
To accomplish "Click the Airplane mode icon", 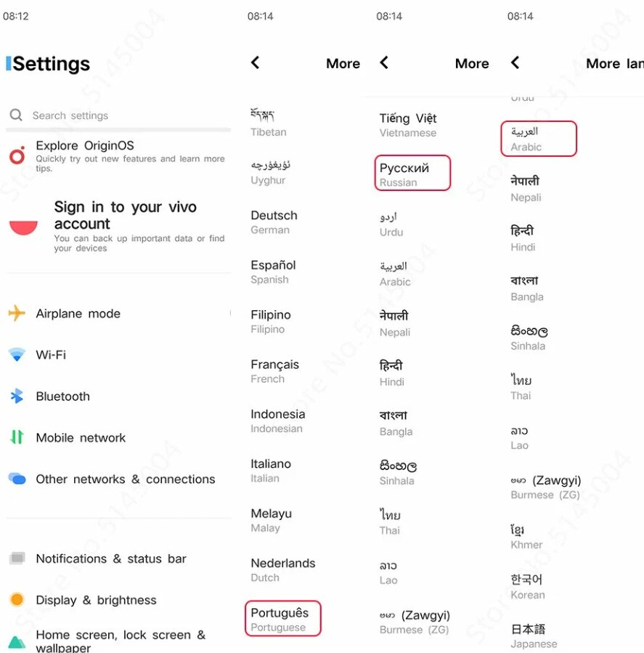I will [17, 314].
